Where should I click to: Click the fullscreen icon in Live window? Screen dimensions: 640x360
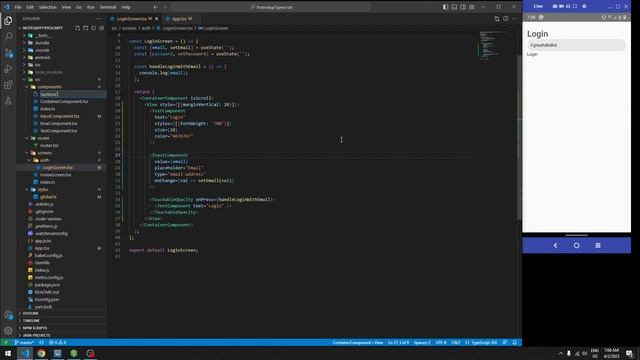[575, 6]
